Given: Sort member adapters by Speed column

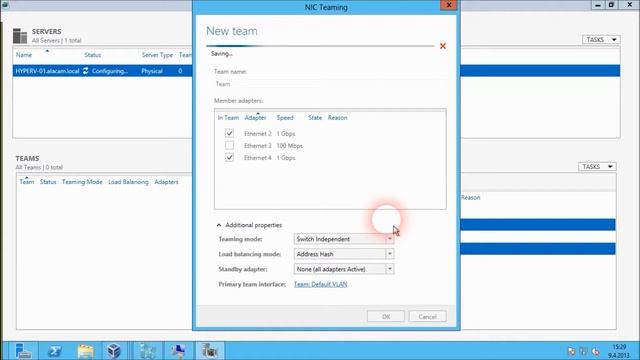Looking at the screenshot, I should (285, 118).
